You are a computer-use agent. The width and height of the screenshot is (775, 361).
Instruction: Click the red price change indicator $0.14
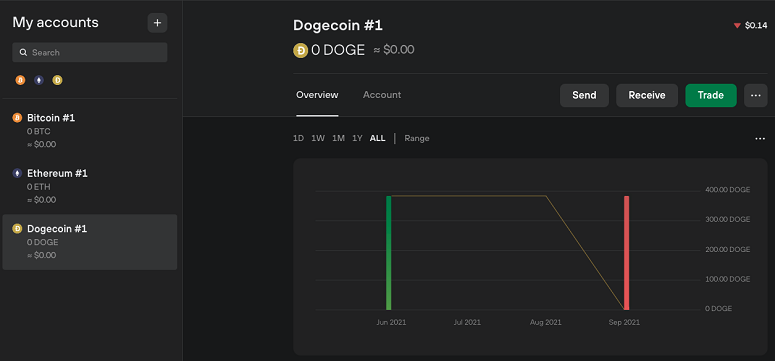click(750, 26)
